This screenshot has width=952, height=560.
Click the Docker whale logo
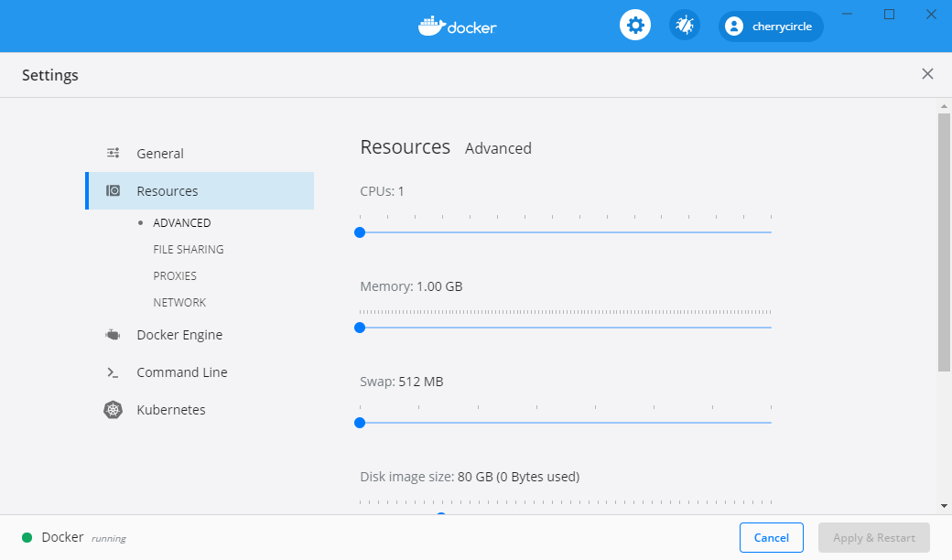(457, 27)
